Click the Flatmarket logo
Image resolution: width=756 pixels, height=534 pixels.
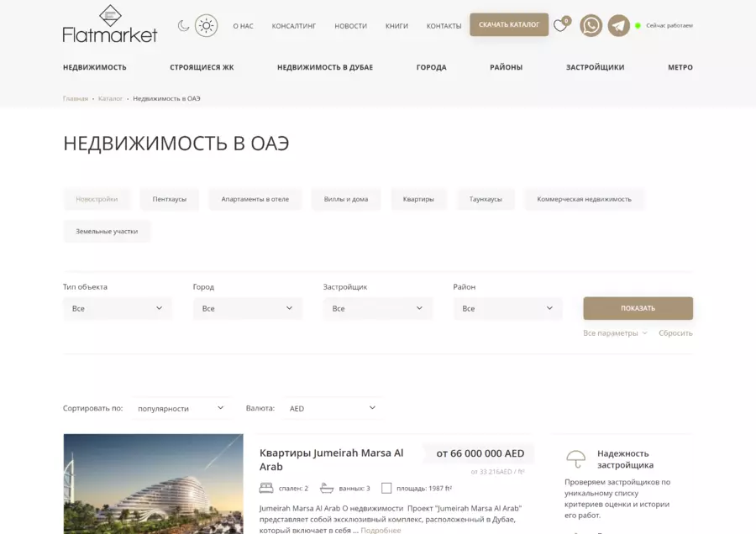(110, 24)
